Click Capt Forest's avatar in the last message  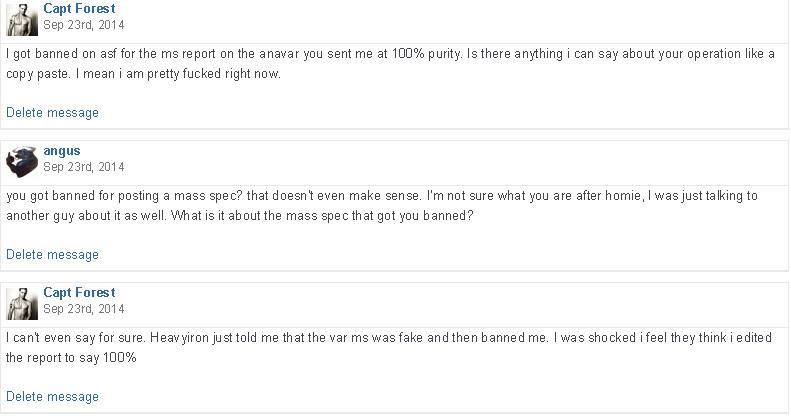click(22, 301)
